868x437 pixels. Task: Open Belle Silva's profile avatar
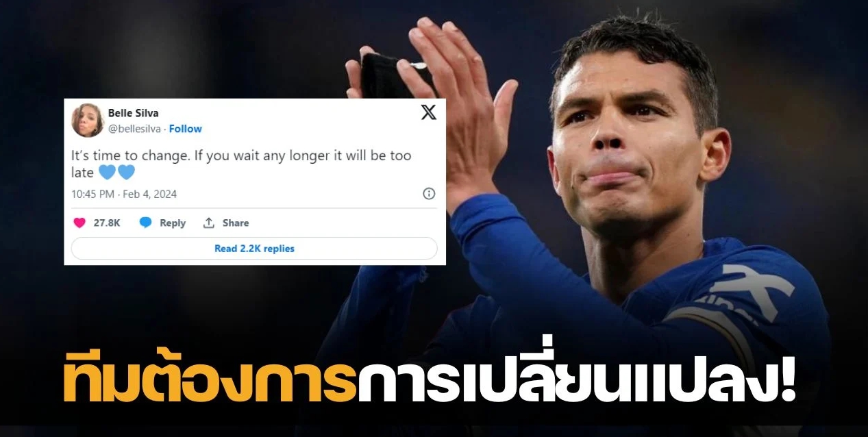point(88,120)
